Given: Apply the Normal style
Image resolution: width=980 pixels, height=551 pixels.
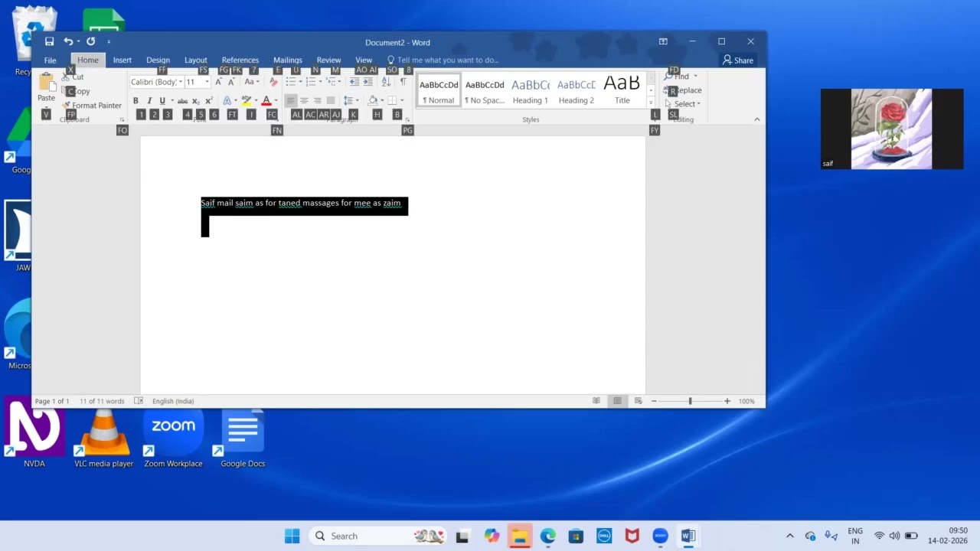Looking at the screenshot, I should click(x=439, y=90).
